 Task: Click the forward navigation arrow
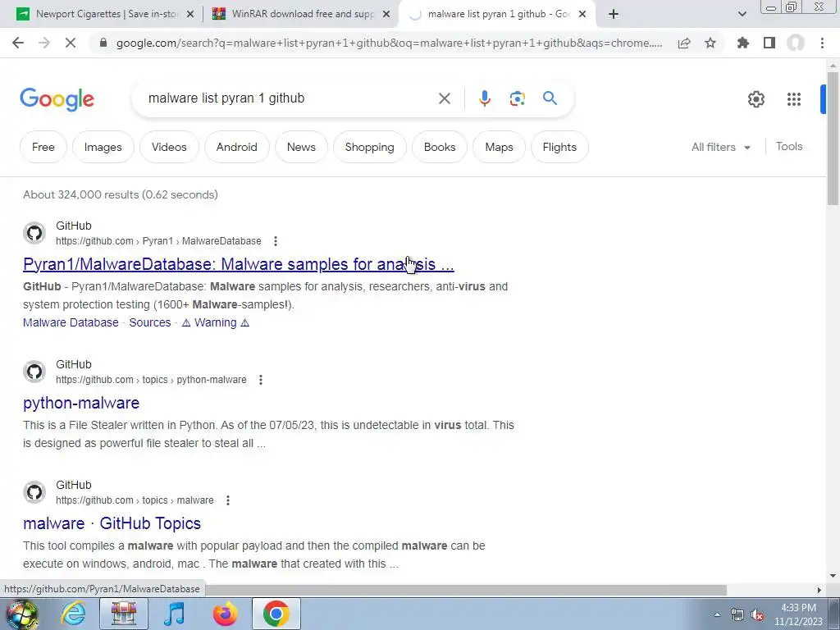coord(44,43)
